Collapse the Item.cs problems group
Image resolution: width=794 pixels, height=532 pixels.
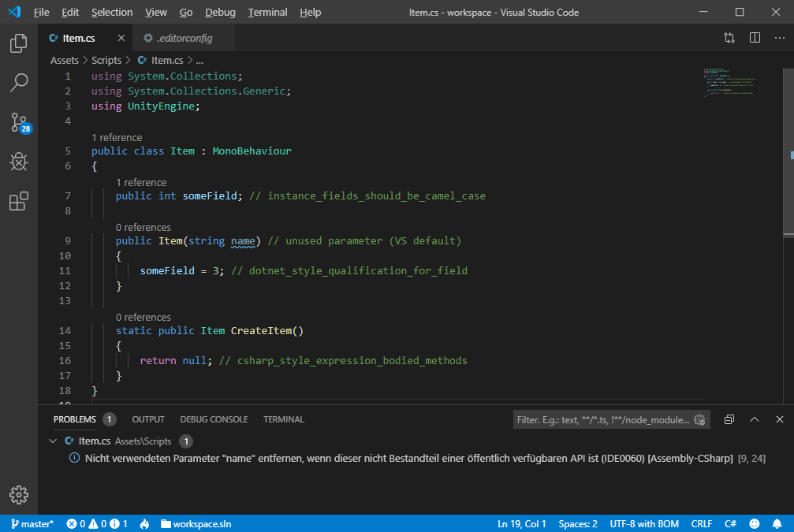pyautogui.click(x=53, y=441)
